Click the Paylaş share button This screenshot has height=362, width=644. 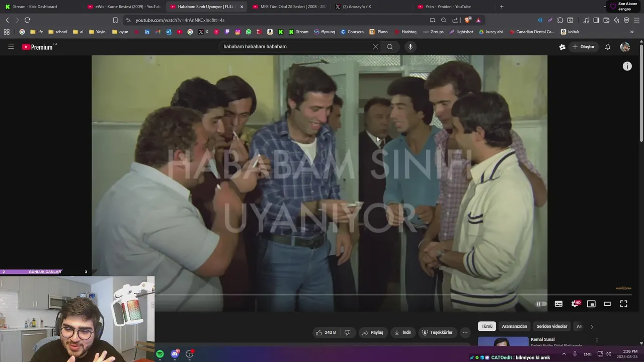pos(373,332)
